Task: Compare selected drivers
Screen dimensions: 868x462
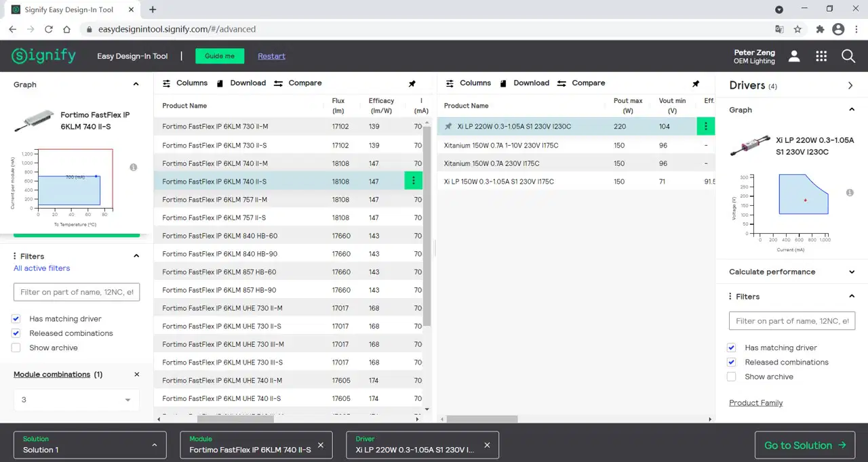Action: (581, 83)
